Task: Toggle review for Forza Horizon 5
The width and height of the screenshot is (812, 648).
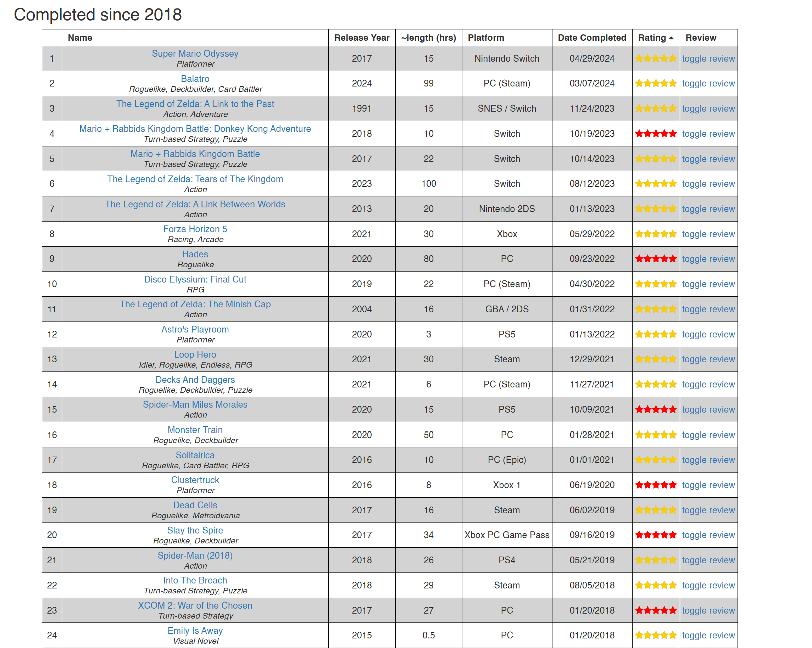Action: coord(708,234)
